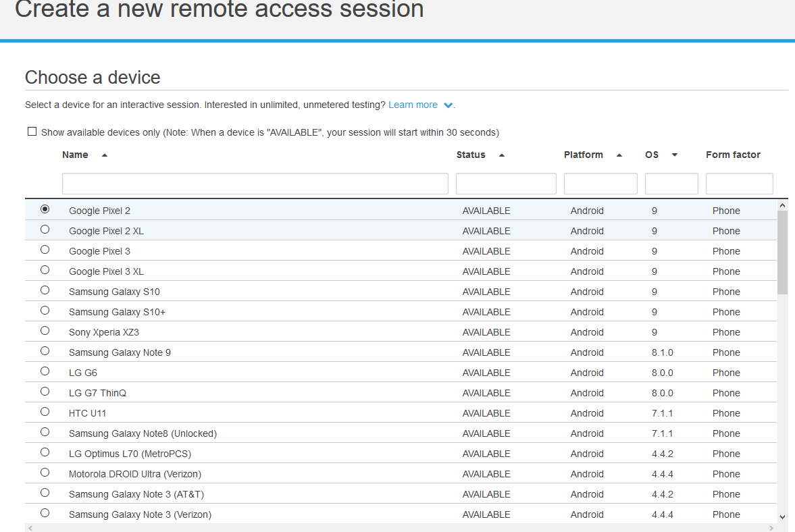Click the OS column header
This screenshot has height=532, width=795.
click(x=652, y=155)
